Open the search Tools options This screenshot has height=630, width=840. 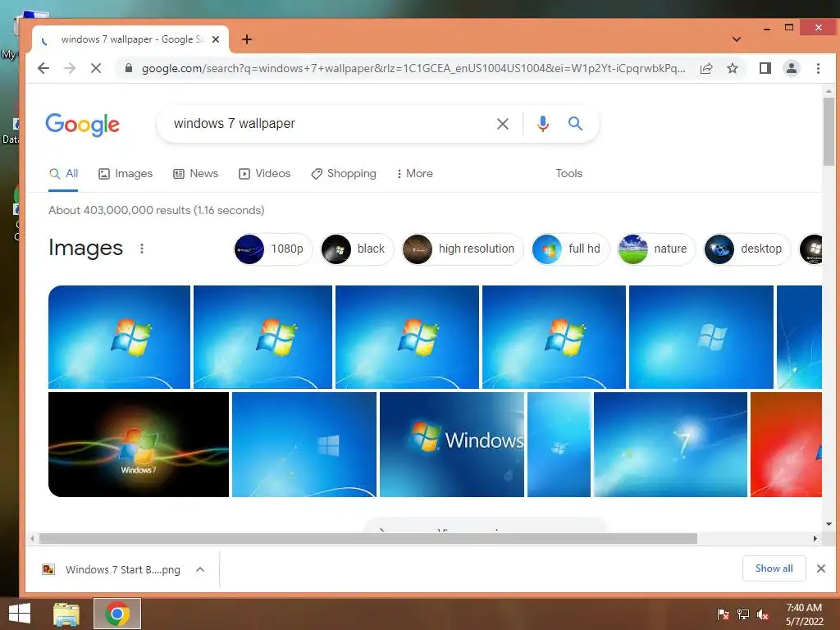568,174
